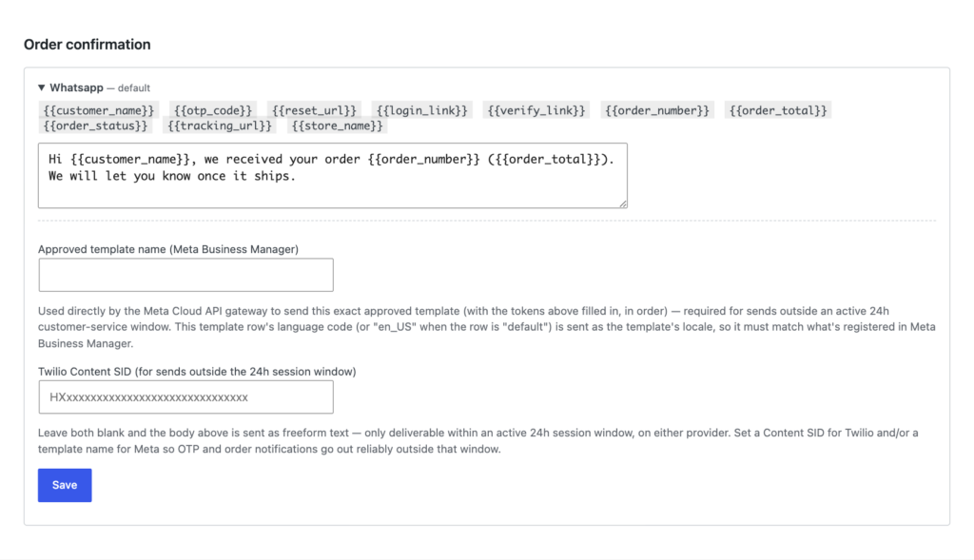Insert the {{order_status}} token chip

[x=96, y=126]
